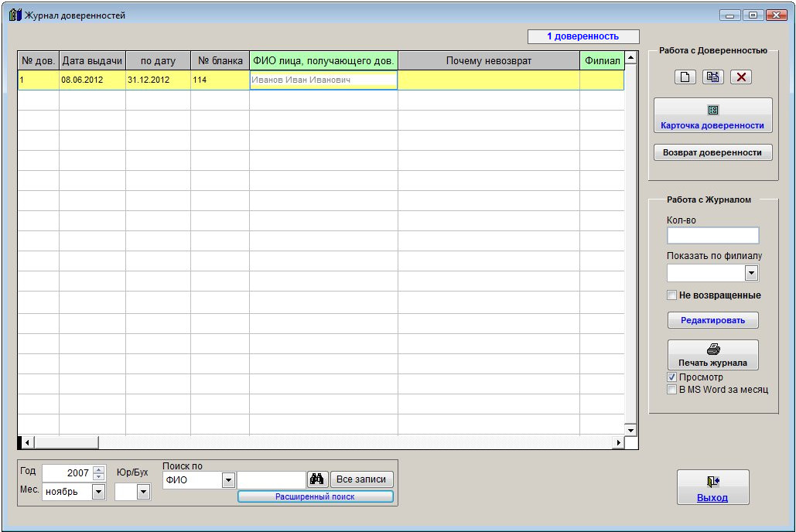Click the binoculars search icon
Image resolution: width=796 pixels, height=532 pixels.
click(x=317, y=479)
